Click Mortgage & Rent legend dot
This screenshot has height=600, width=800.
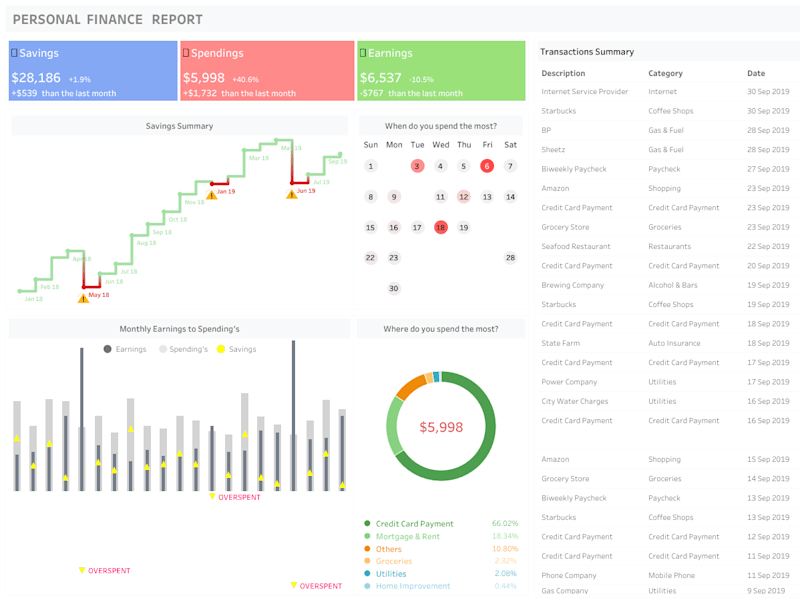tap(367, 536)
